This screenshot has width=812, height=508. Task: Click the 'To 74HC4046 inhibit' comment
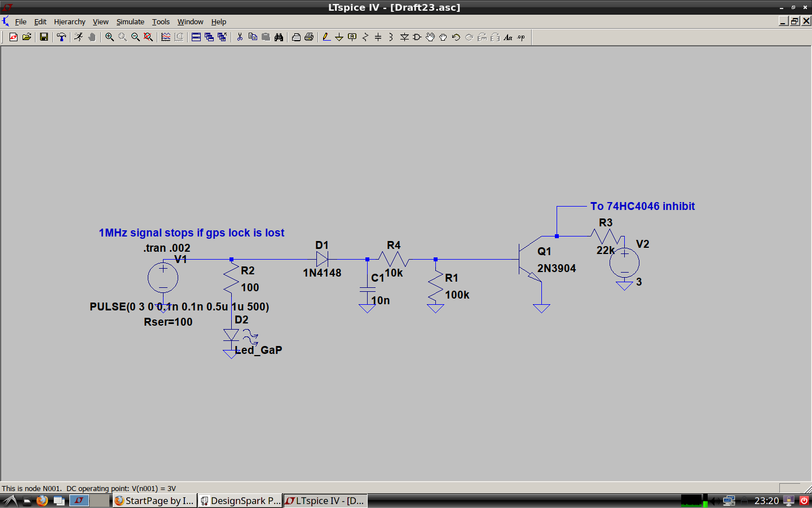[642, 206]
